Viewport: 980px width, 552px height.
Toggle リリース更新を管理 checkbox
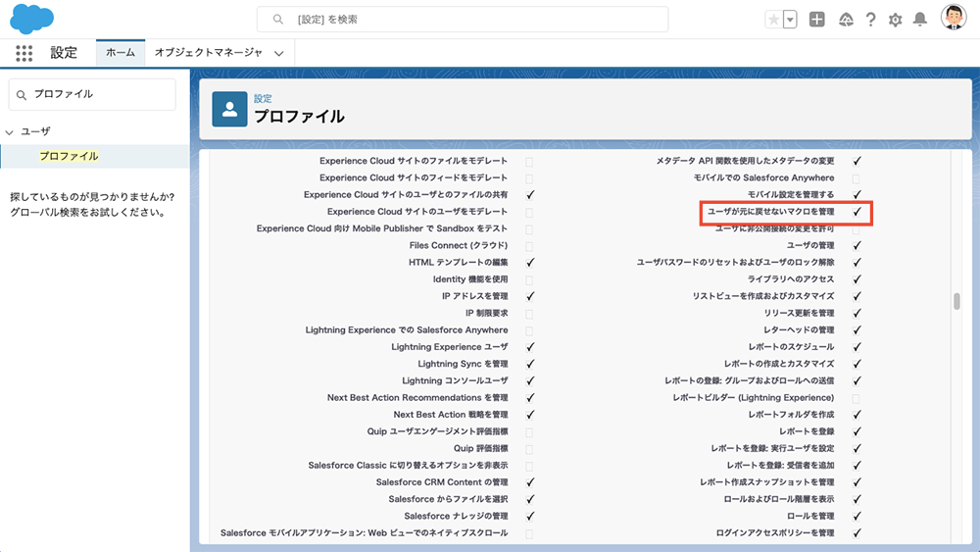[857, 313]
